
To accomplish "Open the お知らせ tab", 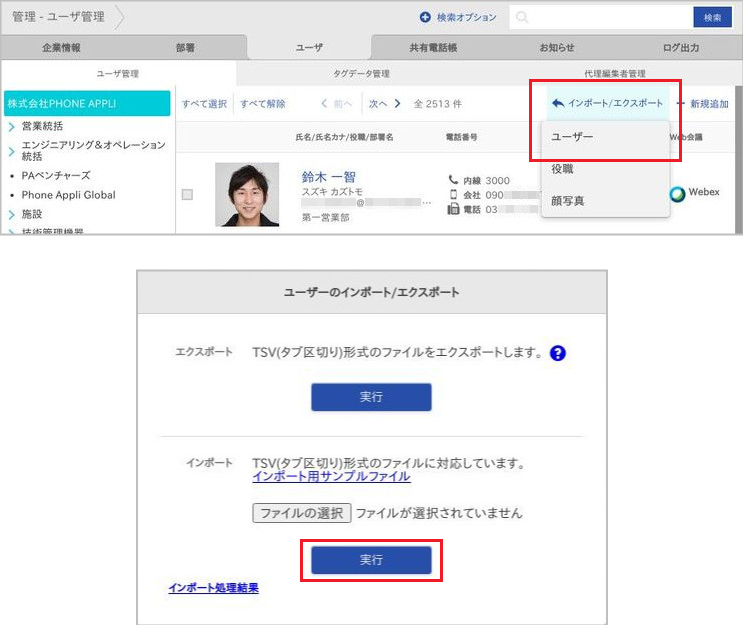I will click(x=557, y=47).
